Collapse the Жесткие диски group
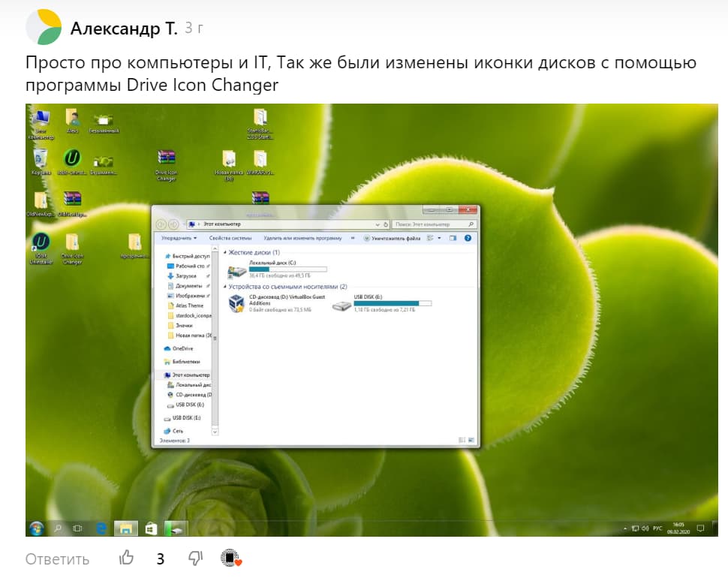The width and height of the screenshot is (728, 581). pos(224,253)
